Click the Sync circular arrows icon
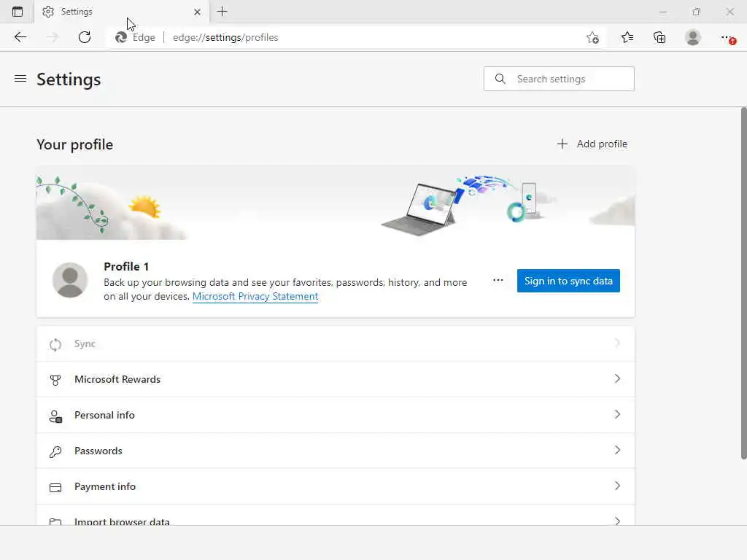 [x=55, y=344]
